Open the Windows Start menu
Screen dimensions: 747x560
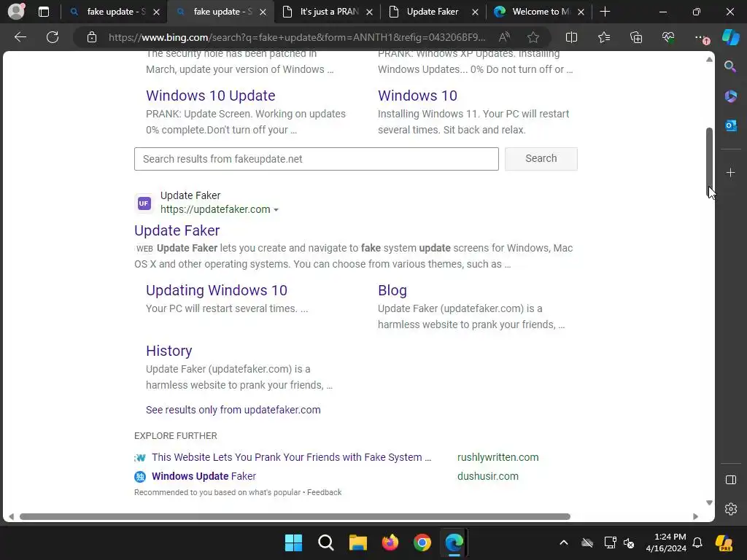[293, 542]
